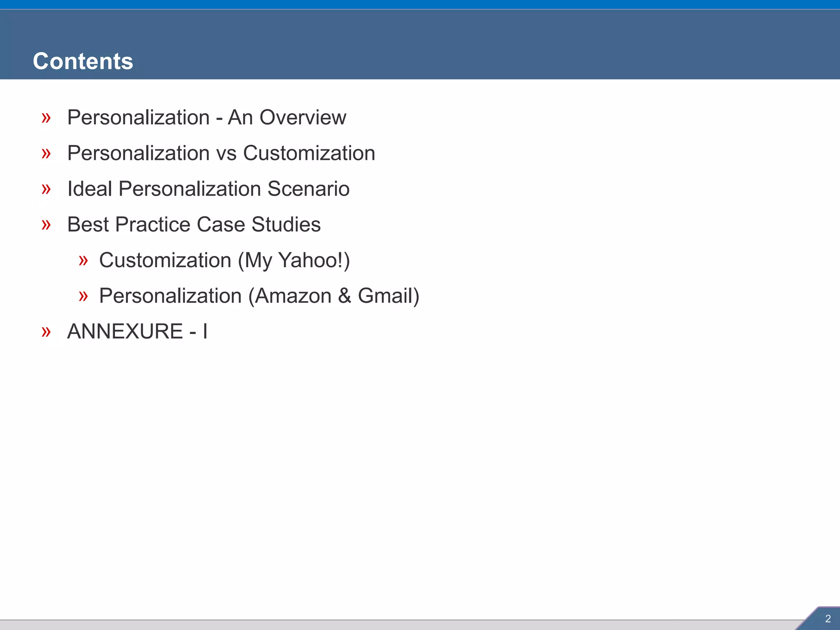The height and width of the screenshot is (630, 840).
Task: Click red bullet beside Personalization vs Customization
Action: 46,154
